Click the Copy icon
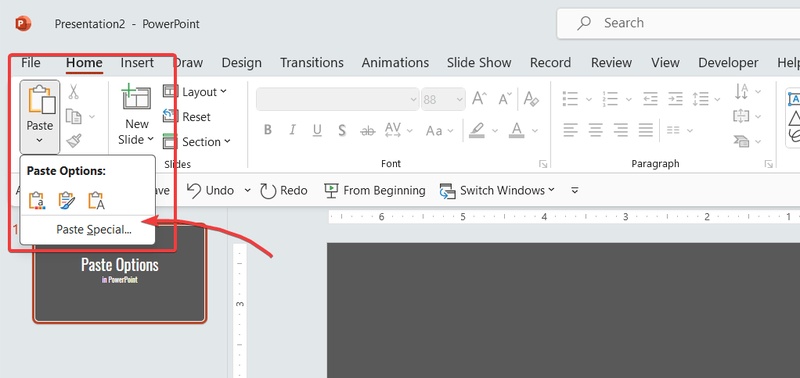This screenshot has height=378, width=800. 74,117
